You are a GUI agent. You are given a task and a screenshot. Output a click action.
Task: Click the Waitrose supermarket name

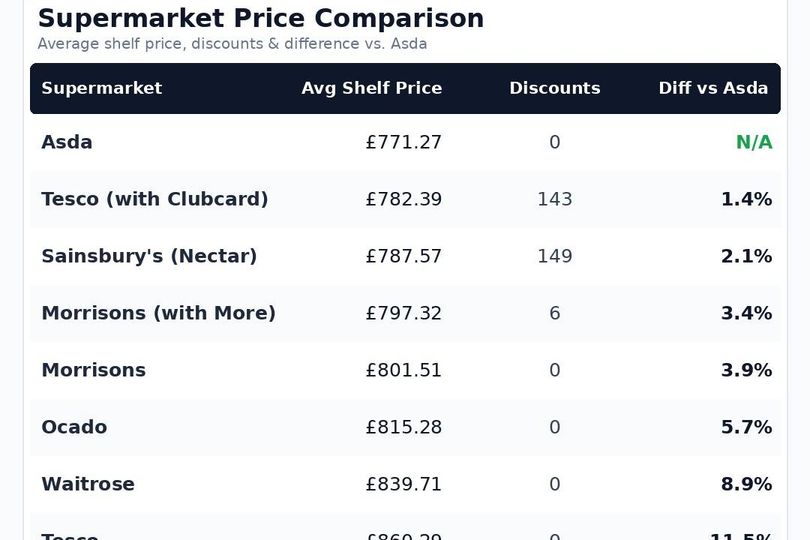[88, 484]
